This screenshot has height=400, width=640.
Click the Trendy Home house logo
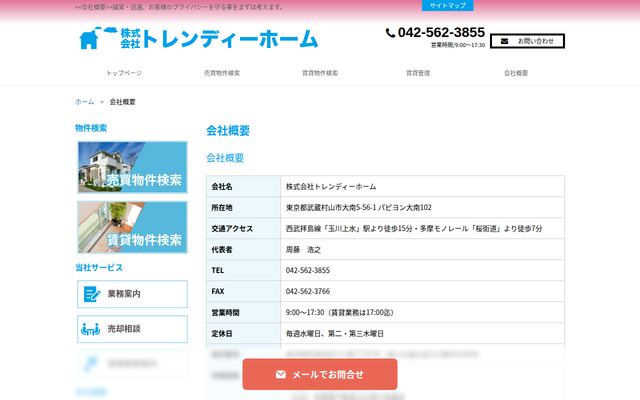(x=198, y=38)
